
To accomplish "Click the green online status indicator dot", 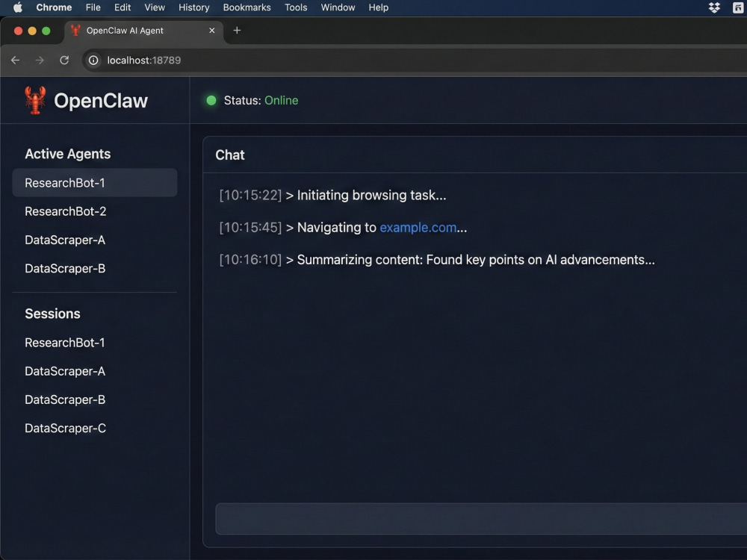I will click(x=211, y=101).
